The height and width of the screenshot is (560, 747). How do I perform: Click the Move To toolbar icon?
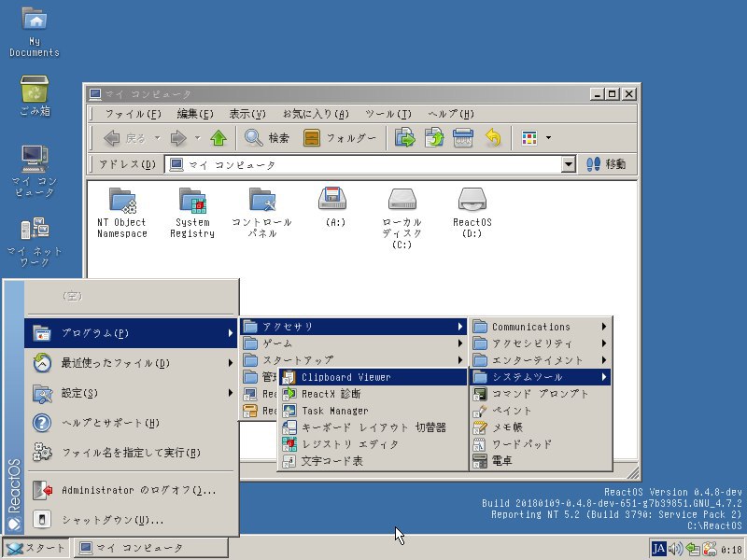404,138
